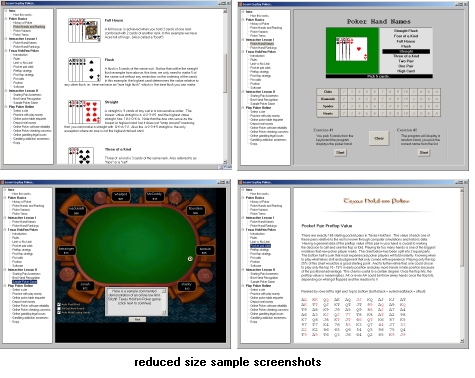
Task: Click the down arrow in the poker table comment box
Action: (164, 312)
